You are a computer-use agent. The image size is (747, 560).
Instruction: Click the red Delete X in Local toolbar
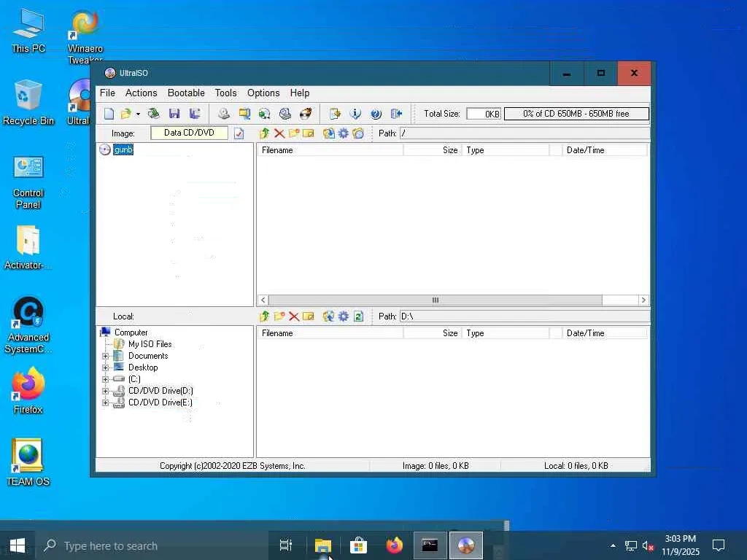tap(294, 316)
